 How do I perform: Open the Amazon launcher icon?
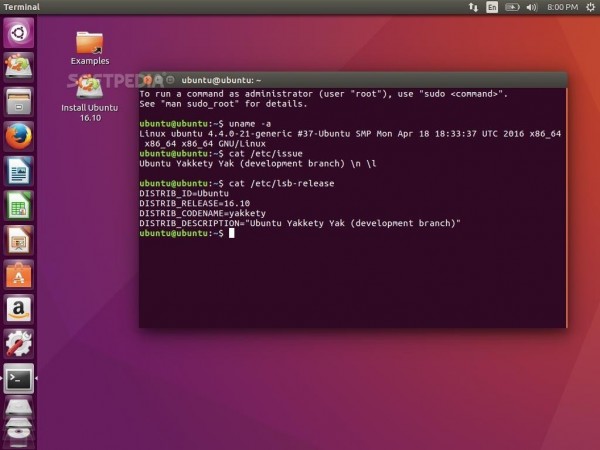(18, 309)
